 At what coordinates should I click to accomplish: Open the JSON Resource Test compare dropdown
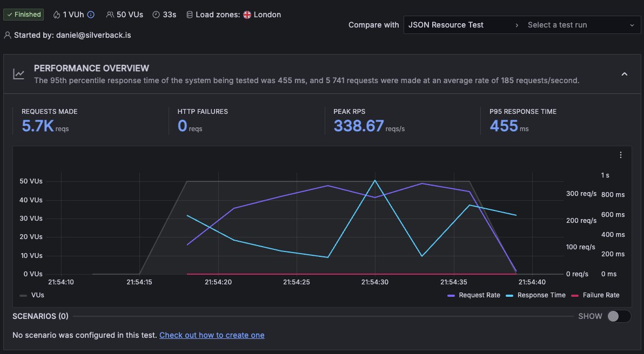(x=463, y=25)
